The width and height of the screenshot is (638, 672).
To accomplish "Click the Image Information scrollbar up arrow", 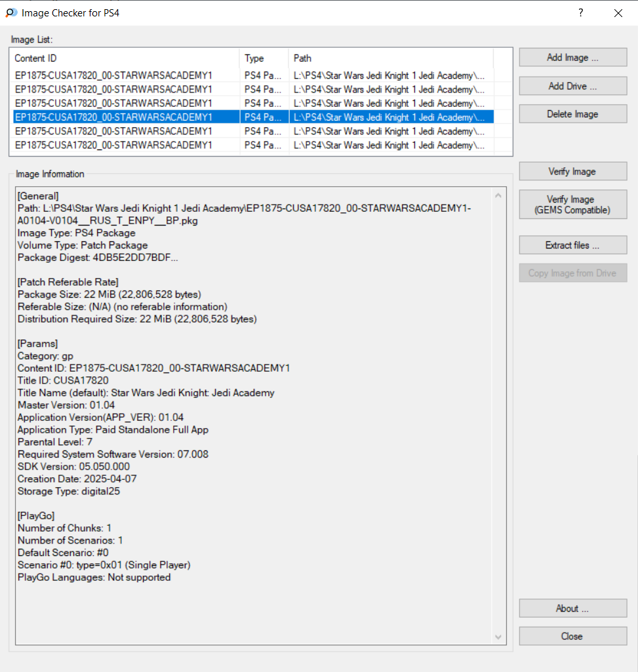I will pyautogui.click(x=498, y=195).
